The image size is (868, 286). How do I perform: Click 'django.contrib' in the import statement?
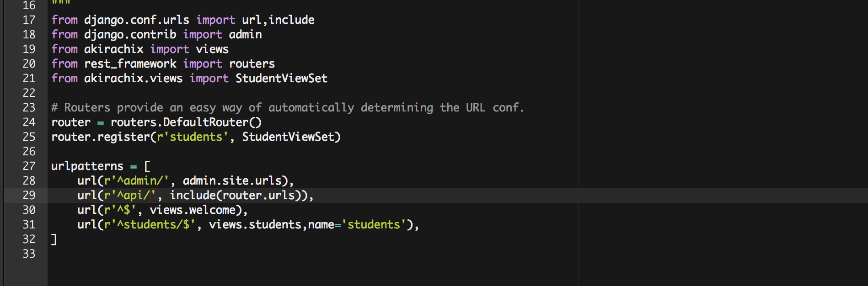pos(130,35)
